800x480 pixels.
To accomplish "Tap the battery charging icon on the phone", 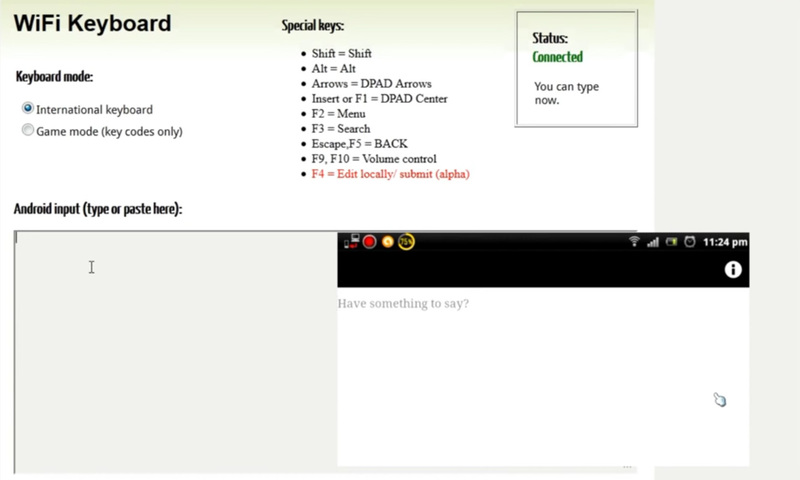I will 671,242.
